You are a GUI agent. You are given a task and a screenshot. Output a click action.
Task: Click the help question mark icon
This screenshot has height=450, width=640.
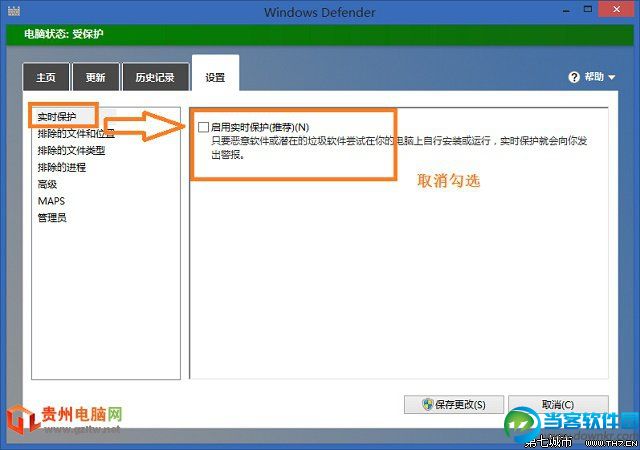click(573, 77)
